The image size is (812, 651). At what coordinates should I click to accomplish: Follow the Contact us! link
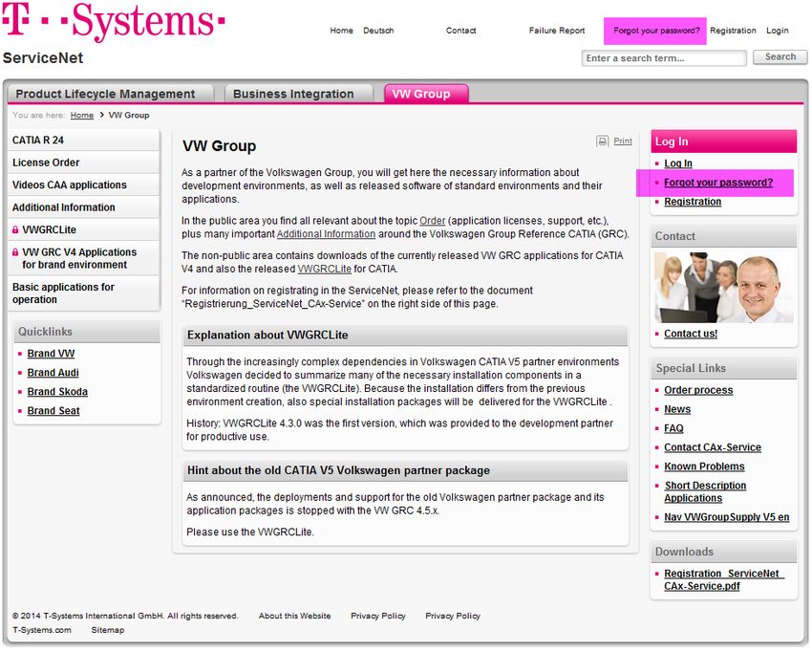[691, 334]
